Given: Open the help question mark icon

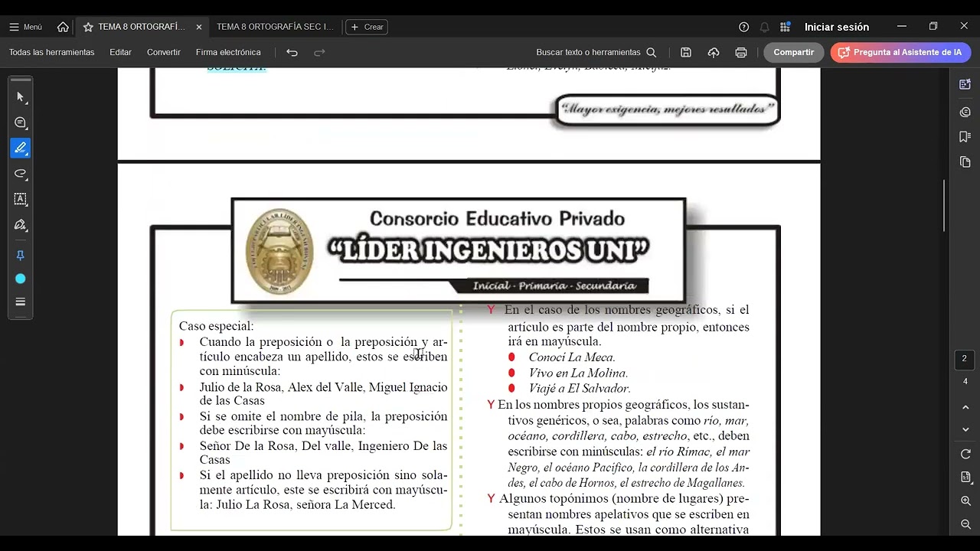Looking at the screenshot, I should [x=743, y=27].
